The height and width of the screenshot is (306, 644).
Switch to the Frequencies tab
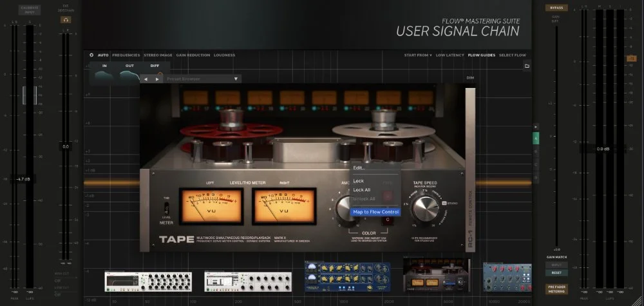(x=126, y=55)
